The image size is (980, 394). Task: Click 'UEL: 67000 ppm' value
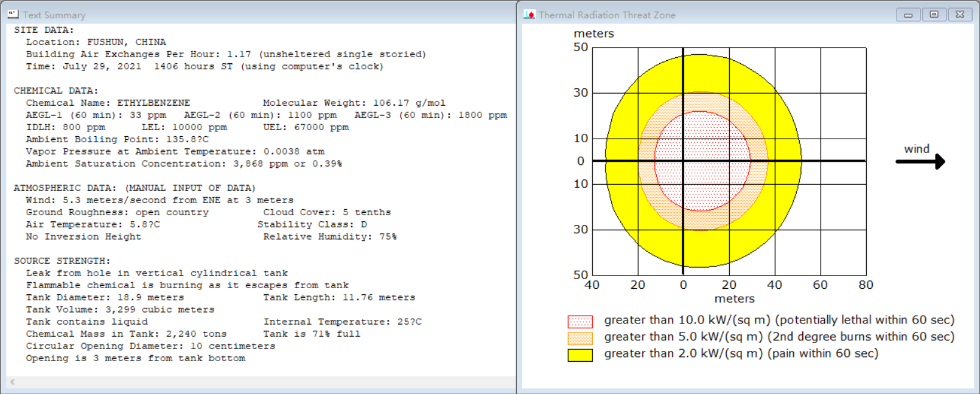pyautogui.click(x=306, y=127)
